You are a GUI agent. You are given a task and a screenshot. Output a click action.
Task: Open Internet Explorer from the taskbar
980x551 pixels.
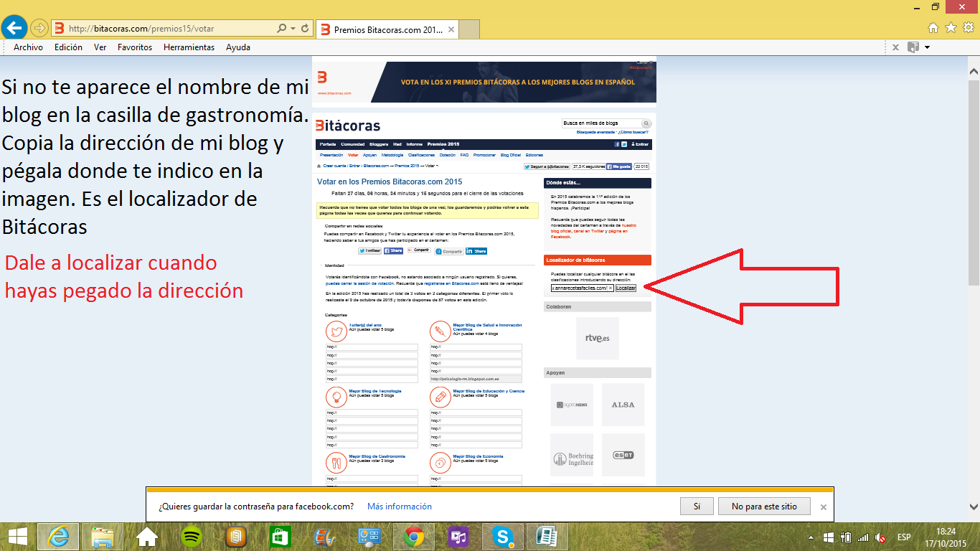pos(58,536)
